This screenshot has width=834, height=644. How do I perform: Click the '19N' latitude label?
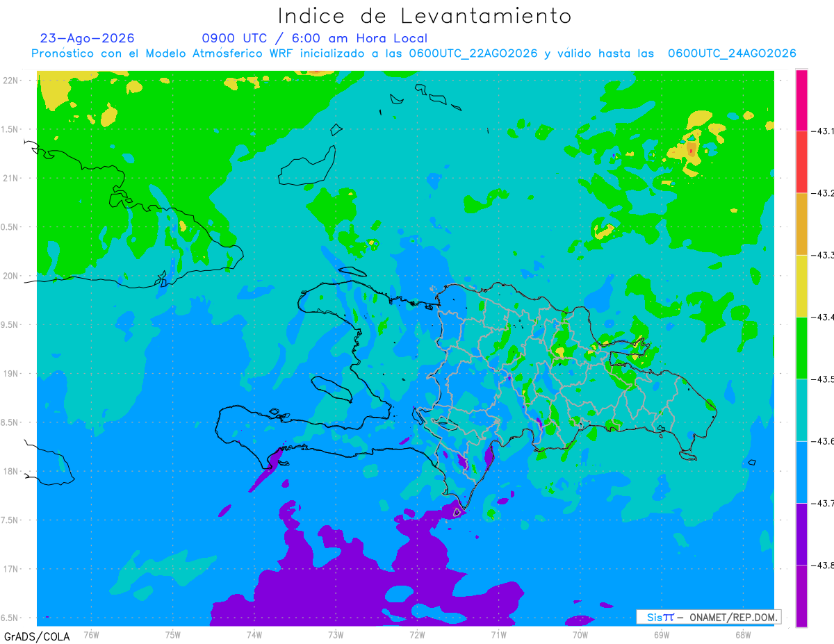pyautogui.click(x=11, y=374)
